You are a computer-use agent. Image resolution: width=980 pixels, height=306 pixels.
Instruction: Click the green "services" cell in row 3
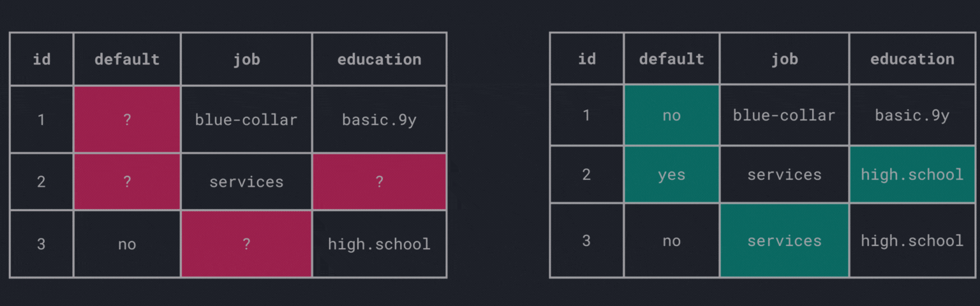[x=784, y=240]
